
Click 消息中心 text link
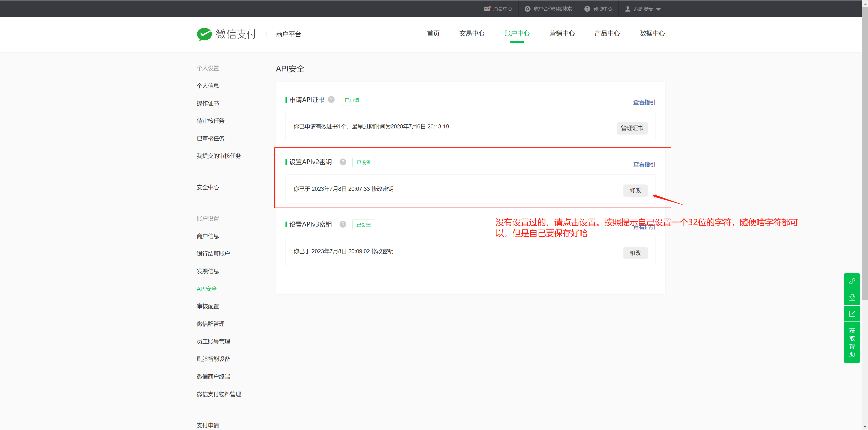tap(502, 9)
